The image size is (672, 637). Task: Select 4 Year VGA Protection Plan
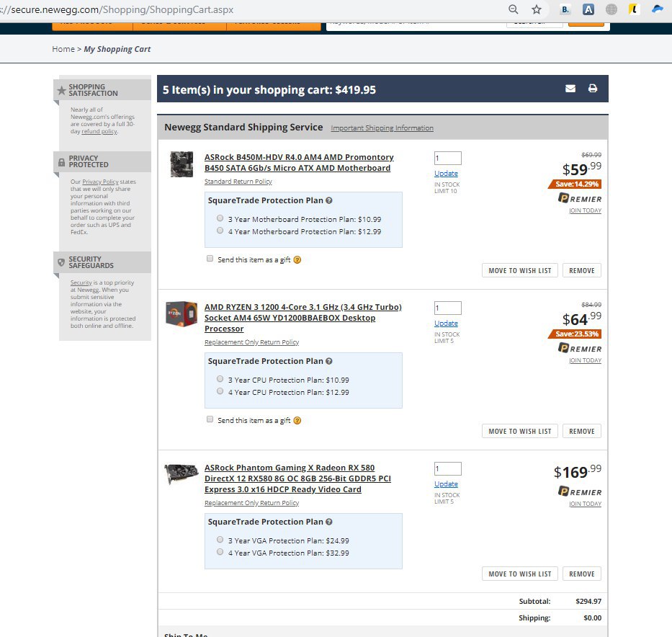(x=220, y=552)
